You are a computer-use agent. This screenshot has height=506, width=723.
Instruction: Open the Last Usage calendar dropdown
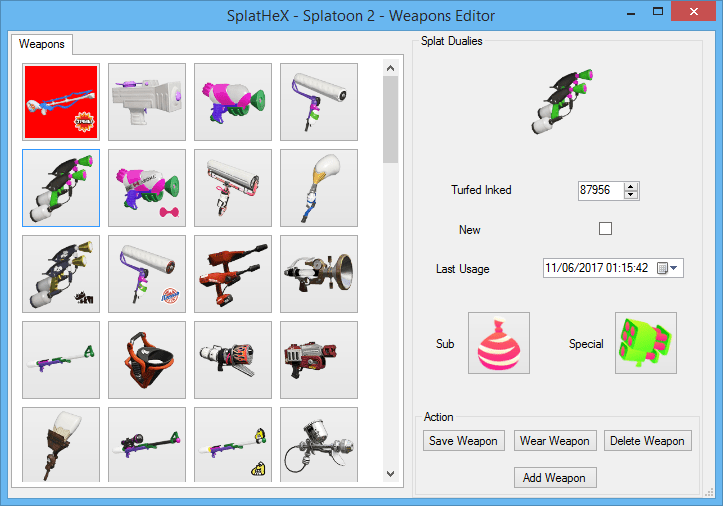pyautogui.click(x=667, y=268)
